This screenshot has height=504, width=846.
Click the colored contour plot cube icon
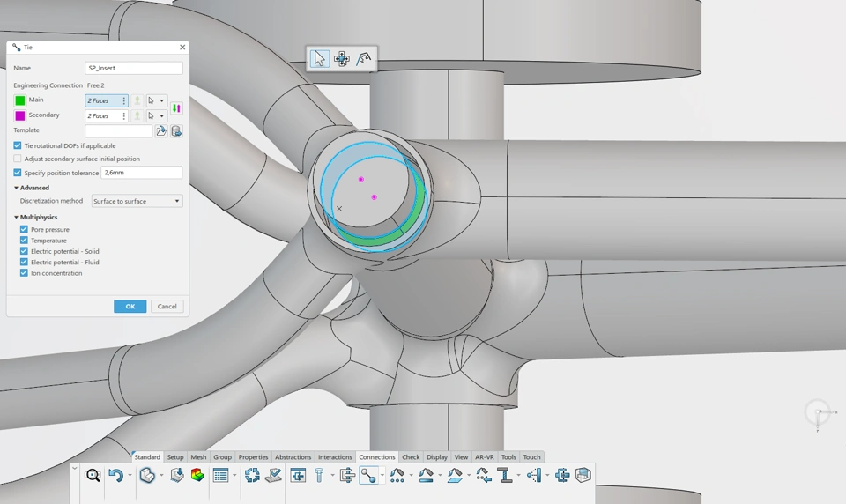(197, 476)
